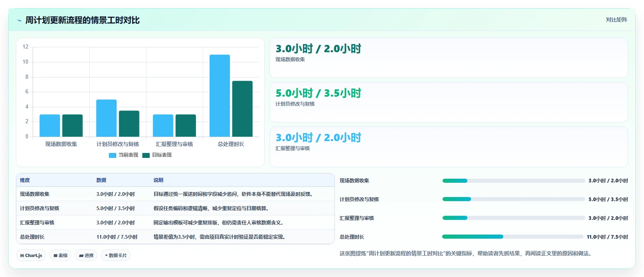
Task: Click the table value 5.0小时 / 3.5小时
Action: point(115,208)
